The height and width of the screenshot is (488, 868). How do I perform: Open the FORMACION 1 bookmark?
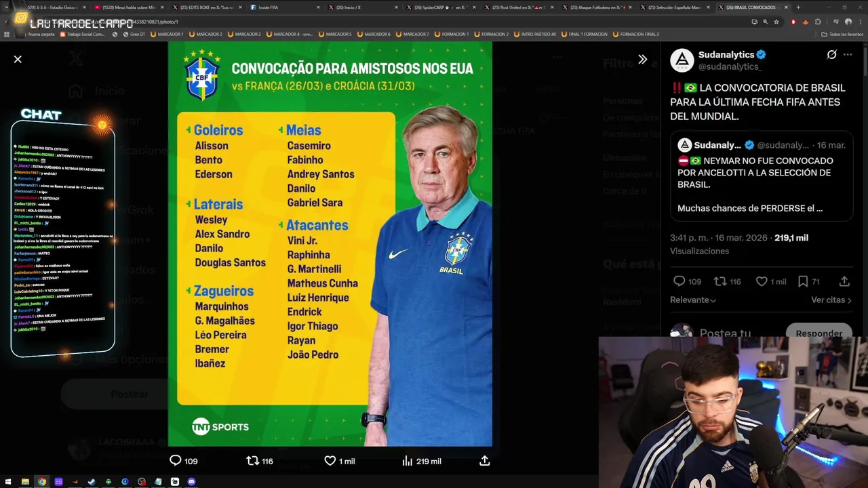tap(450, 34)
